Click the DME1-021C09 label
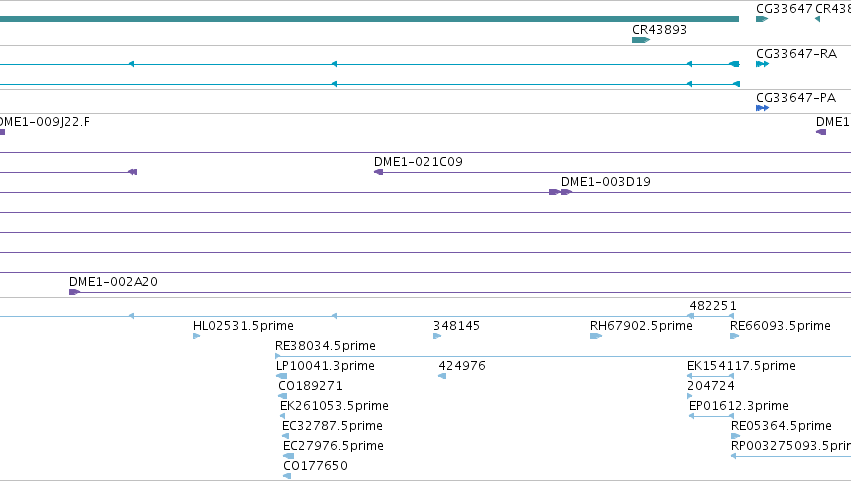The image size is (851, 481). tap(418, 162)
